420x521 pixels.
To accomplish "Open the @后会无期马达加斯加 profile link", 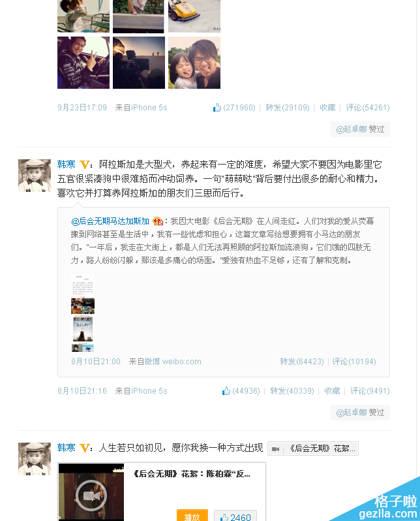I will (x=110, y=221).
